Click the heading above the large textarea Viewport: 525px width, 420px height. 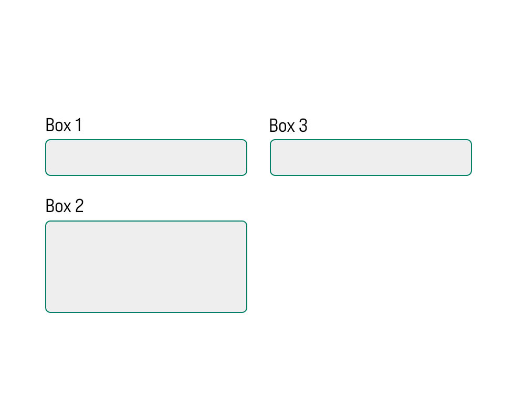(x=65, y=206)
